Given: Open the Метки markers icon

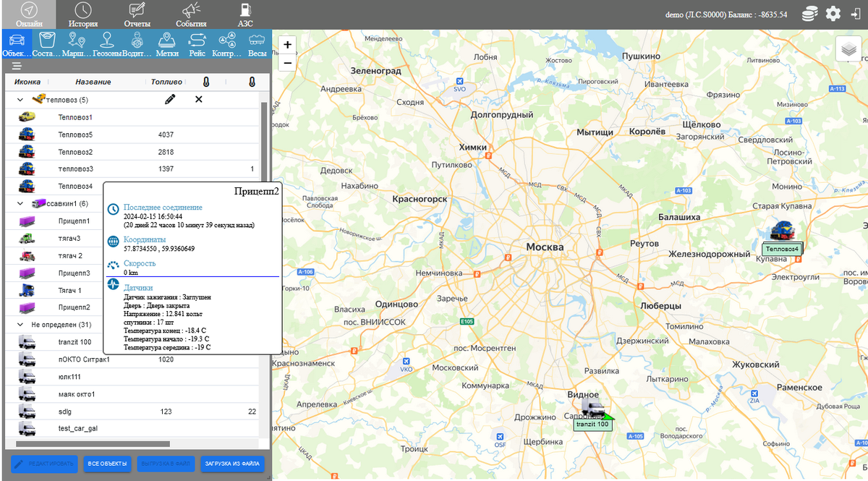Looking at the screenshot, I should [166, 44].
